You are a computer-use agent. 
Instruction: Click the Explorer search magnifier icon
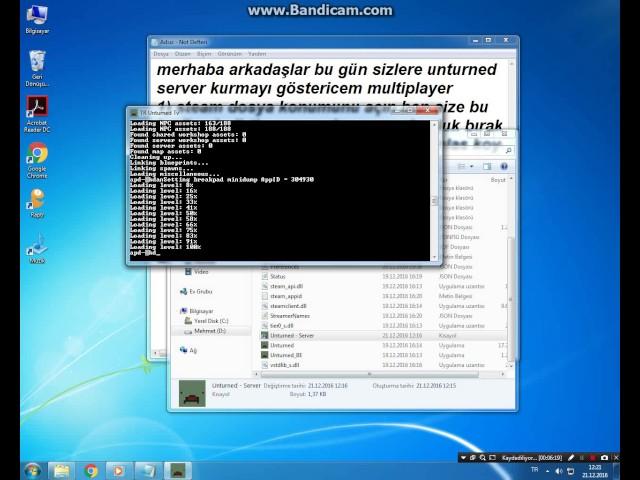pyautogui.click(x=508, y=151)
